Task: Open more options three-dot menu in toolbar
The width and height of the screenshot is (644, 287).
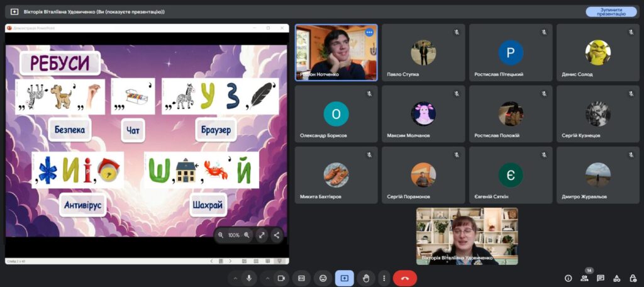Action: [383, 278]
